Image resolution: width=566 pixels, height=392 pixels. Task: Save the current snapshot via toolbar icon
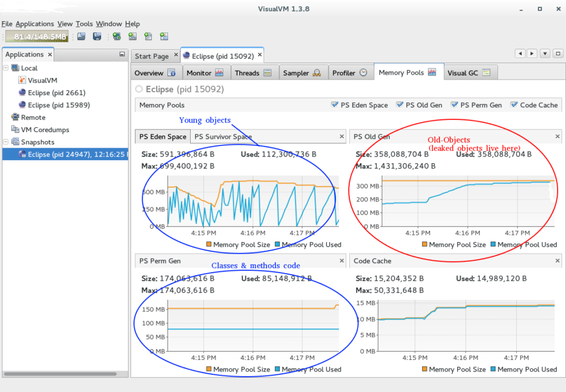(96, 36)
